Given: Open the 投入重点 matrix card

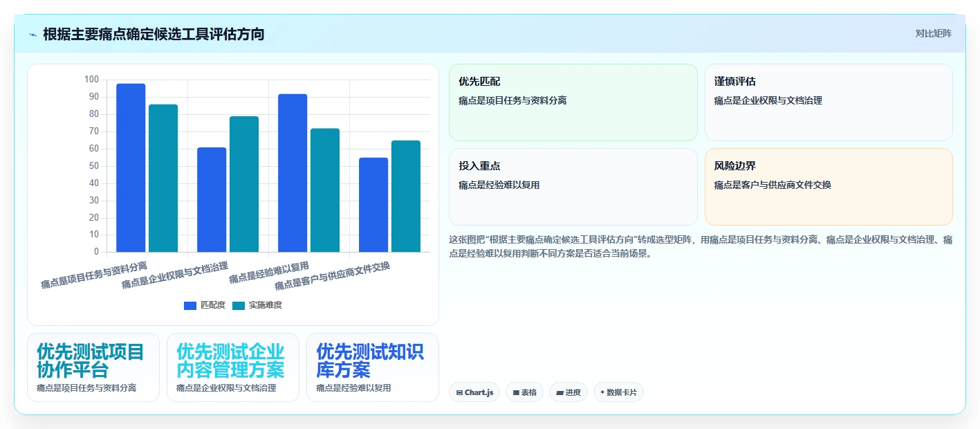Looking at the screenshot, I should [573, 187].
